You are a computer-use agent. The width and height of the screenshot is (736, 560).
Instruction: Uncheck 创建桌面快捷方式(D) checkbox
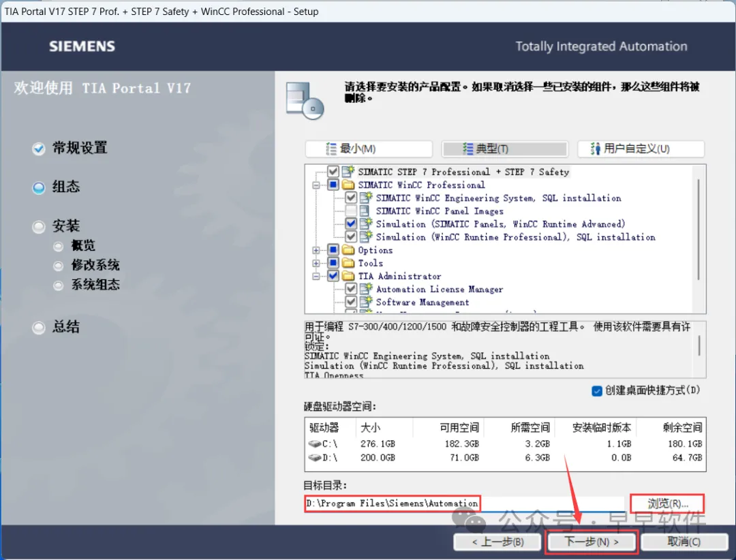pyautogui.click(x=597, y=390)
